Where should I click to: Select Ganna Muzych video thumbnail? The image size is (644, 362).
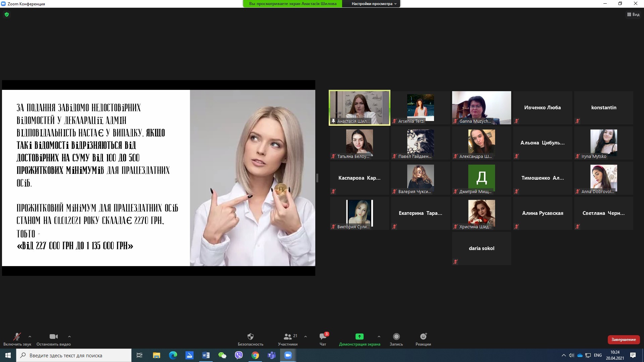481,108
